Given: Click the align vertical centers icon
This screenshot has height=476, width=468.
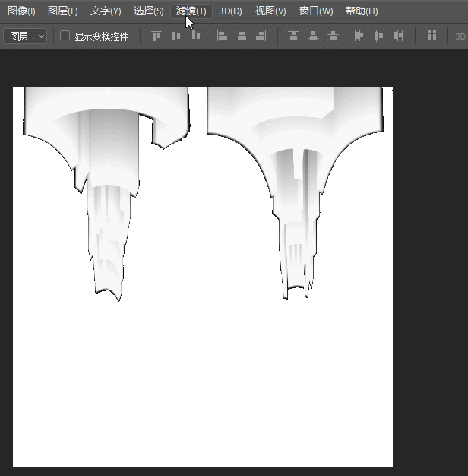Looking at the screenshot, I should pyautogui.click(x=176, y=36).
